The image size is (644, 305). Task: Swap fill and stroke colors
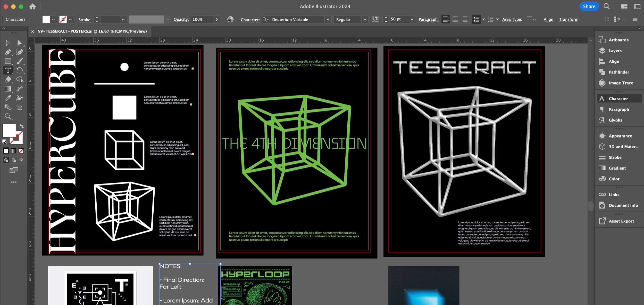(22, 126)
